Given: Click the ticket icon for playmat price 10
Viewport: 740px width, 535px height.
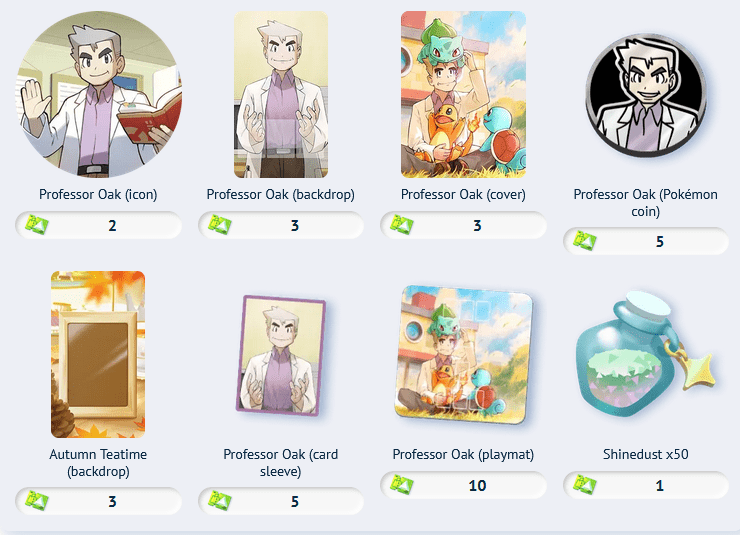Looking at the screenshot, I should 402,485.
